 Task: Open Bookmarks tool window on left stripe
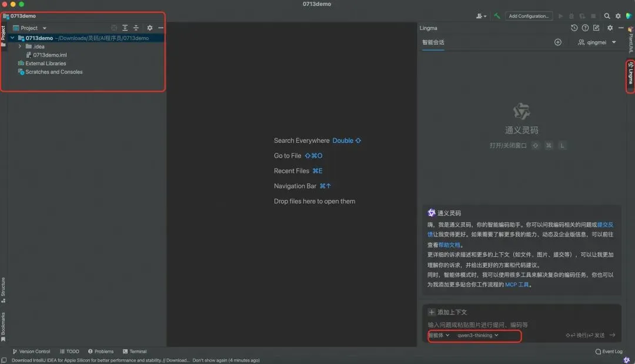point(4,326)
